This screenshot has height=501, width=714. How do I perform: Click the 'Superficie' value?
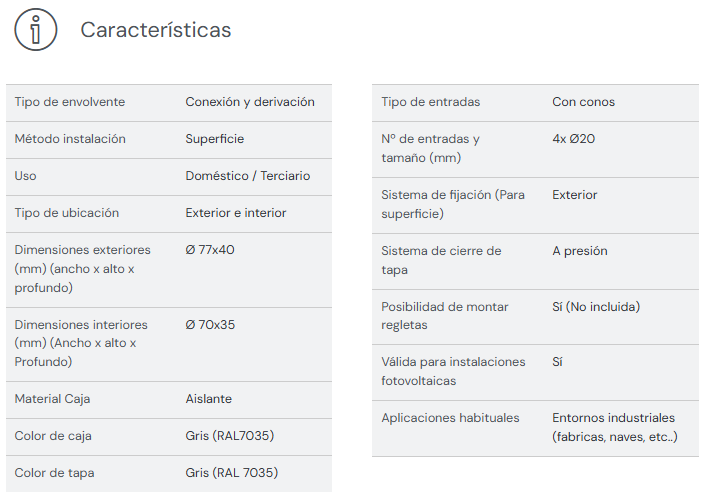click(x=215, y=139)
